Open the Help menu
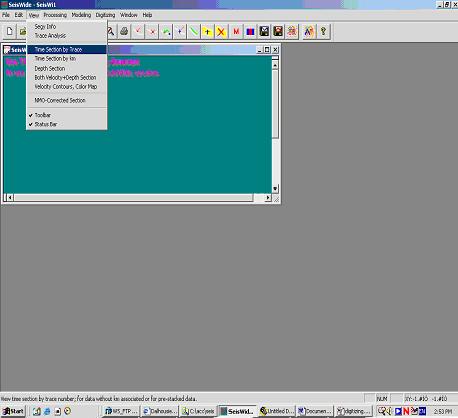This screenshot has width=458, height=418. point(147,15)
